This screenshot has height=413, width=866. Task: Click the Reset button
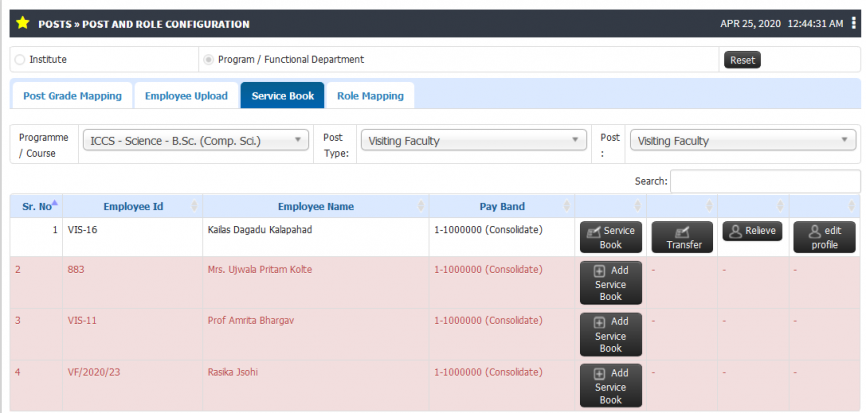pos(742,60)
